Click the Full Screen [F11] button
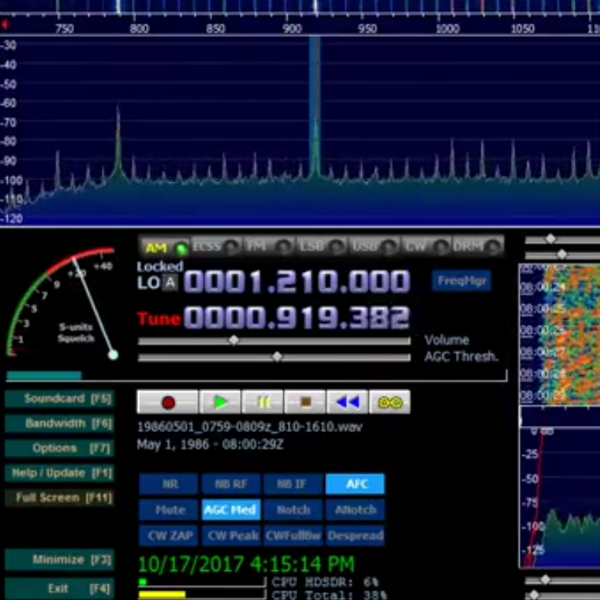 58,497
